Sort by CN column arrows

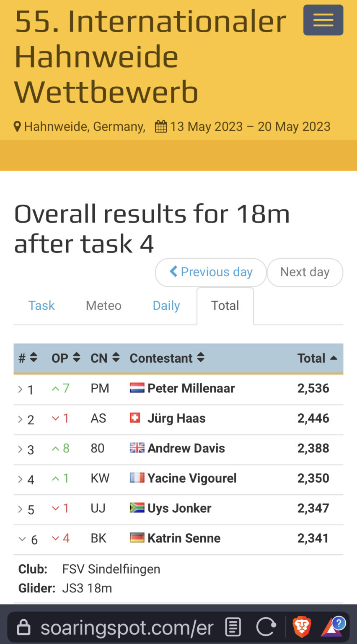(116, 358)
